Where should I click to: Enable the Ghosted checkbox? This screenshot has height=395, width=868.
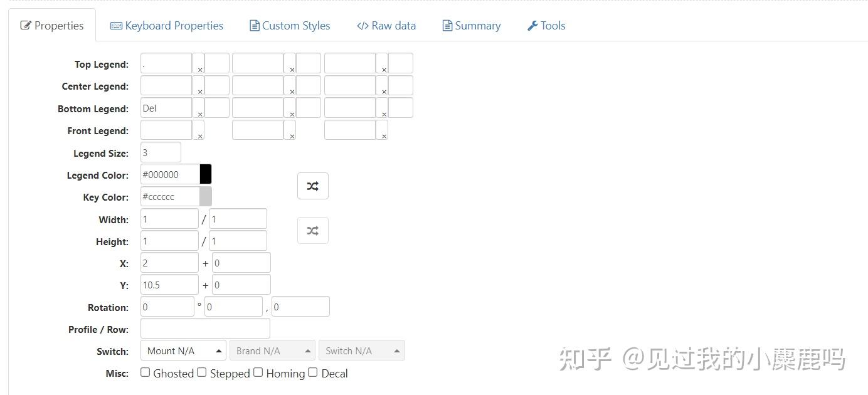(x=146, y=372)
